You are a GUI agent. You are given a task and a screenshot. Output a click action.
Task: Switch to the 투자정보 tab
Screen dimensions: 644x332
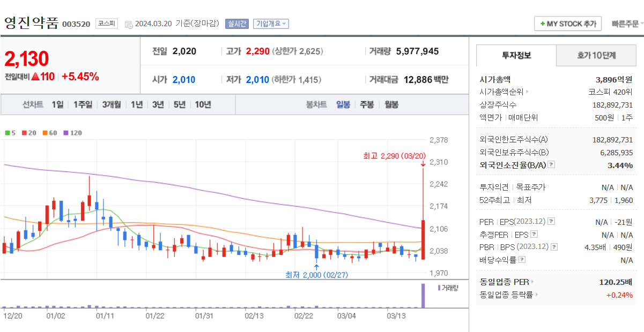[516, 55]
